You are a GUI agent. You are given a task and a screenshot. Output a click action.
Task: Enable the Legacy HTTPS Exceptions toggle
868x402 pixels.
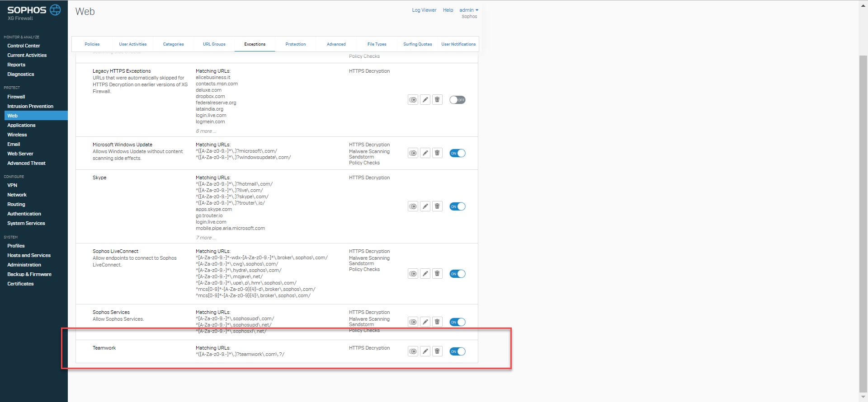pyautogui.click(x=458, y=100)
